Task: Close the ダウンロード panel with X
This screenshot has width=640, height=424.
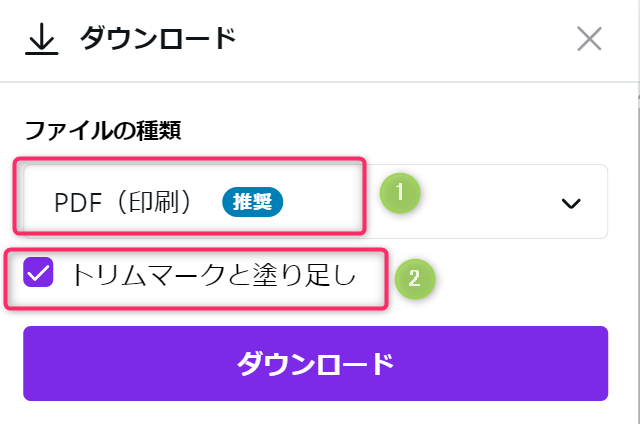Action: pyautogui.click(x=589, y=39)
